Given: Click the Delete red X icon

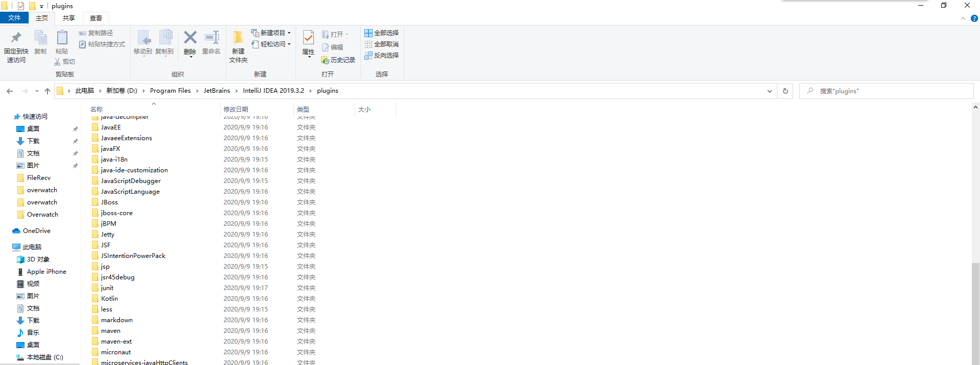Looking at the screenshot, I should [190, 37].
